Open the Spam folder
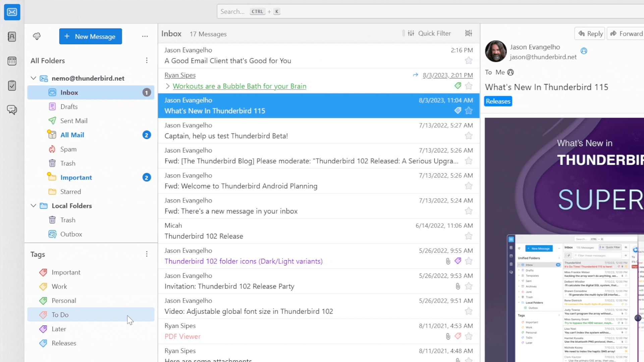The height and width of the screenshot is (362, 644). pos(91,149)
